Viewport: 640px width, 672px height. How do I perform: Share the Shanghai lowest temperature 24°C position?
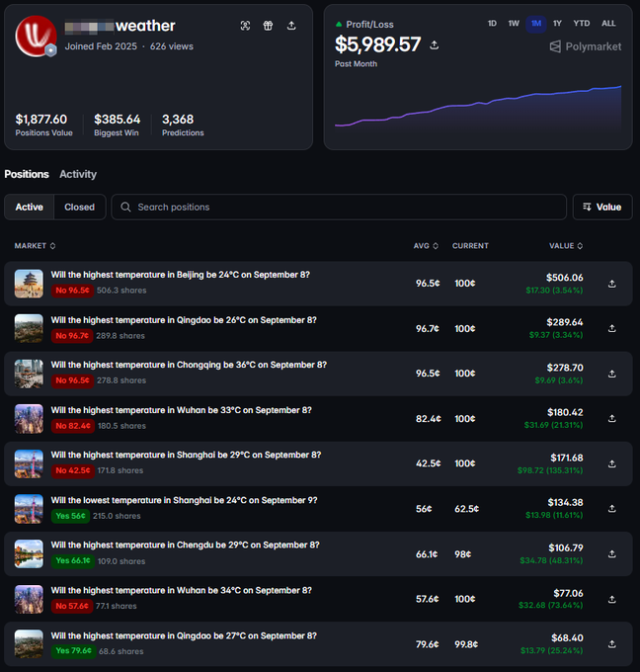pyautogui.click(x=612, y=508)
